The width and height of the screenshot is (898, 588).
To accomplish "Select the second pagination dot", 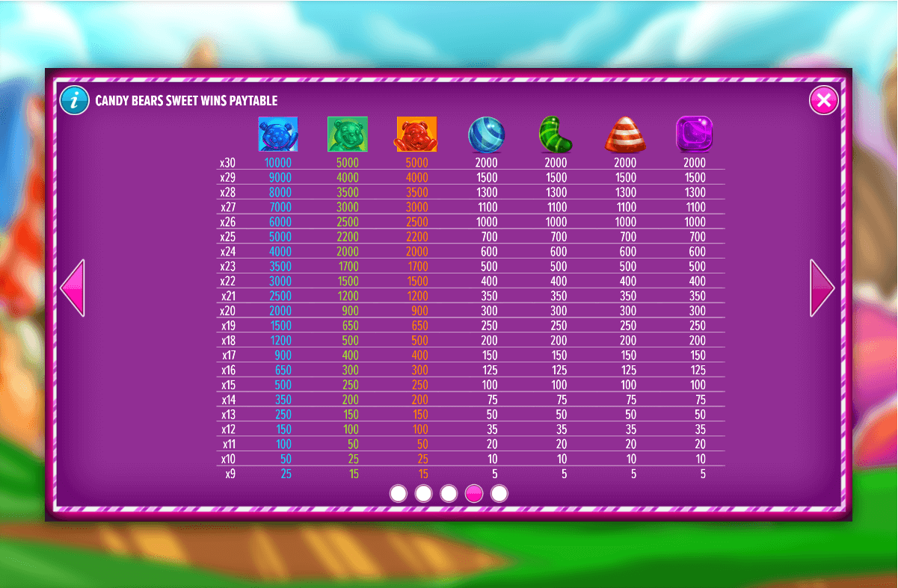I will 423,492.
